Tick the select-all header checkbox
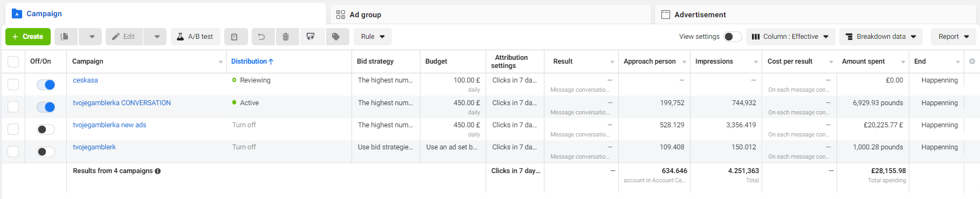The height and width of the screenshot is (199, 980). click(13, 61)
